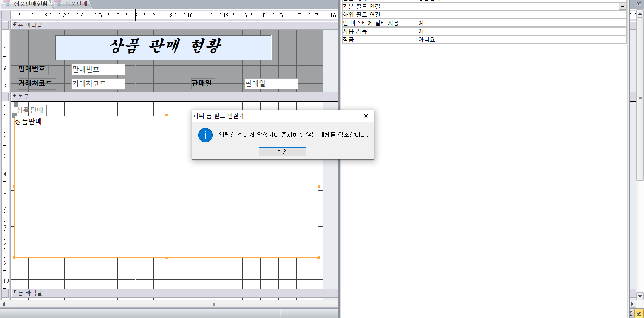Click the 폼 머리글 section selector square
The width and height of the screenshot is (644, 318).
(5, 25)
